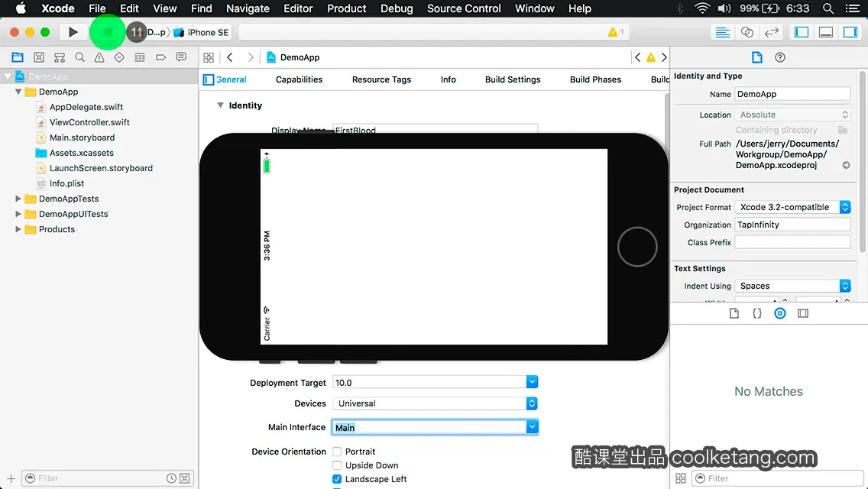
Task: Open the Debug navigator
Action: [x=140, y=57]
